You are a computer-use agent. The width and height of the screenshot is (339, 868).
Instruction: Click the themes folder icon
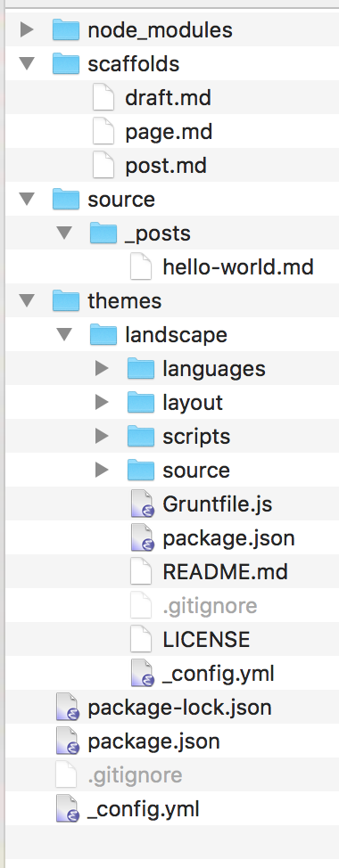point(66,300)
